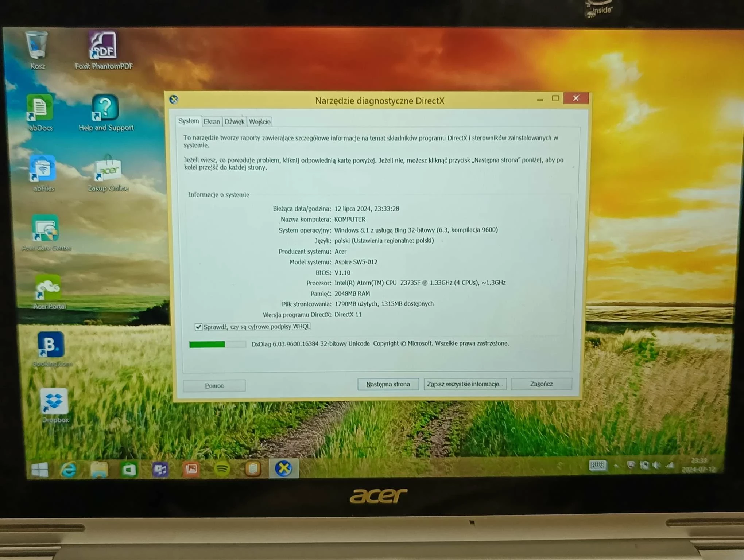This screenshot has height=560, width=744.
Task: Launch Internet Explorer from the taskbar
Action: point(69,469)
